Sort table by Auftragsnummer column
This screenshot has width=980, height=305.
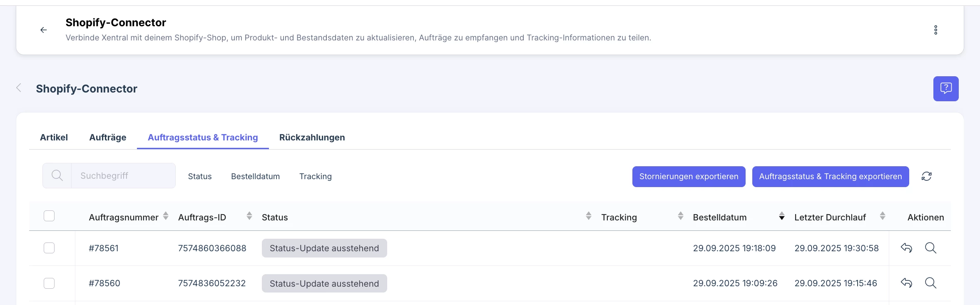124,217
